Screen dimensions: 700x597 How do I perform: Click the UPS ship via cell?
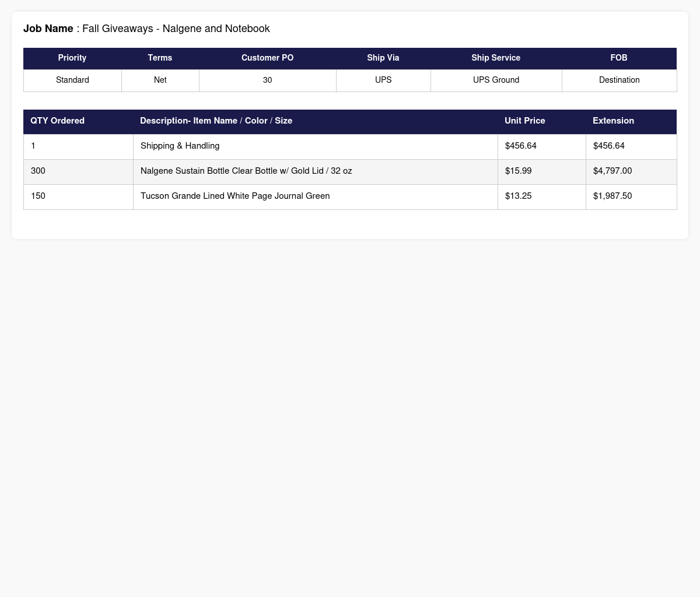point(383,80)
